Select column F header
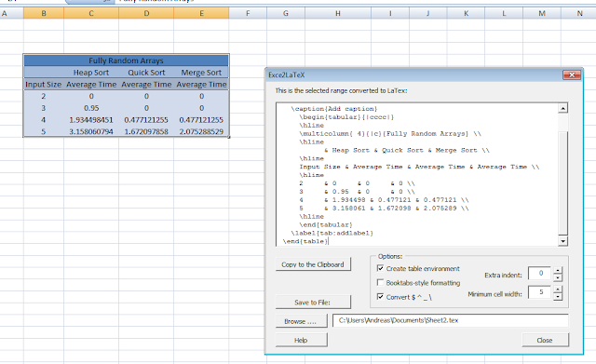 [x=248, y=13]
